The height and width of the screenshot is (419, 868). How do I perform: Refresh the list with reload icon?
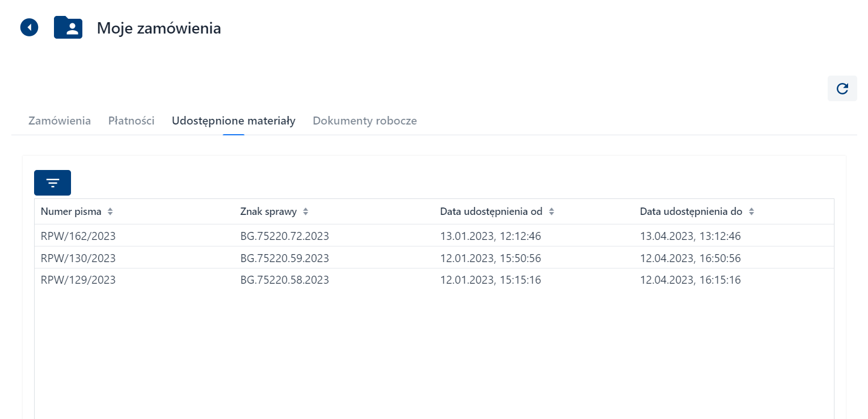coord(842,88)
